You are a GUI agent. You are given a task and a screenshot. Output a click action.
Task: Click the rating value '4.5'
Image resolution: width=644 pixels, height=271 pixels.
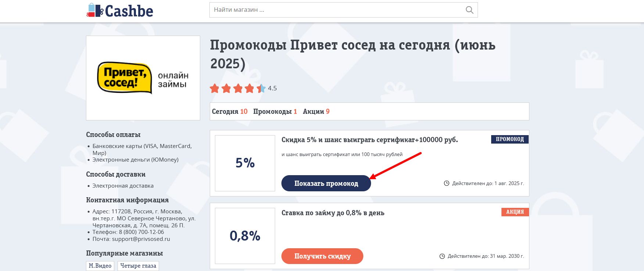click(x=272, y=88)
